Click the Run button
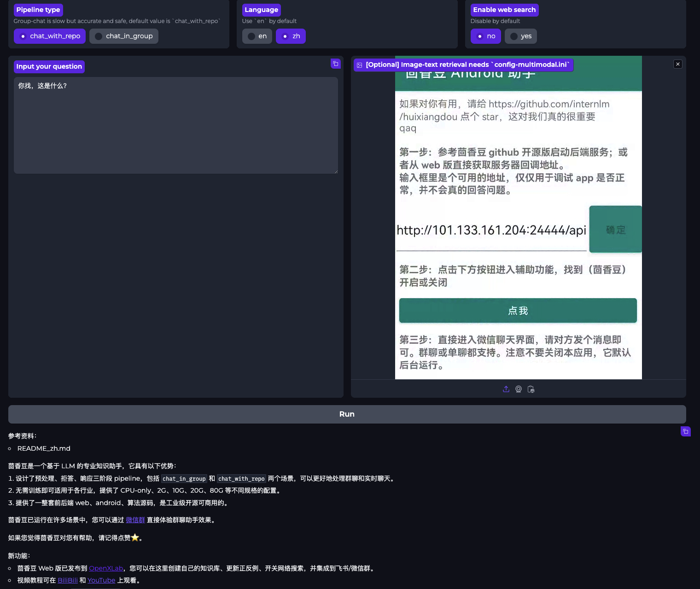Viewport: 700px width, 589px height. [x=347, y=414]
